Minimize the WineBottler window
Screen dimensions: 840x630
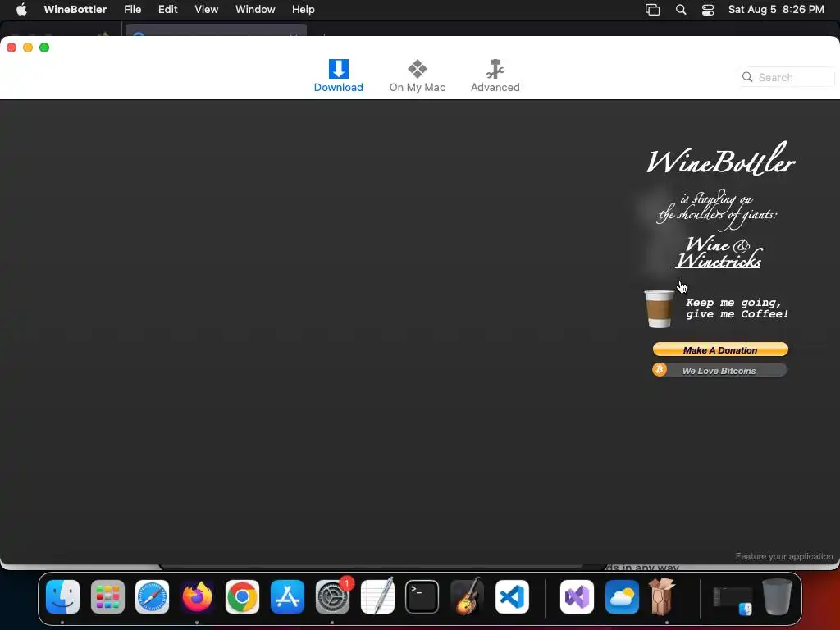(x=28, y=48)
